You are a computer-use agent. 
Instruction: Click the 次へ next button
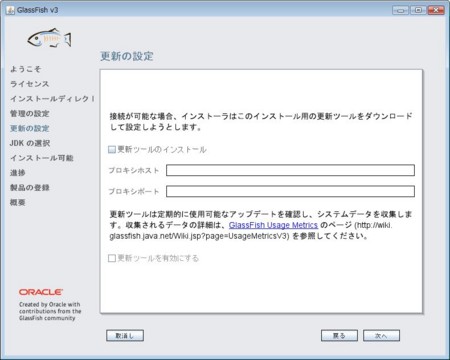coord(381,336)
